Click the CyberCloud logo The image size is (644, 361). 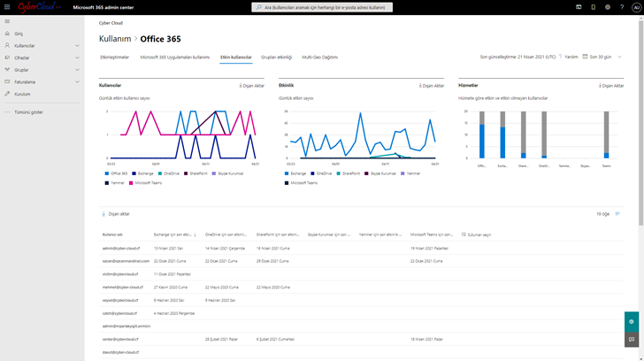tap(39, 7)
